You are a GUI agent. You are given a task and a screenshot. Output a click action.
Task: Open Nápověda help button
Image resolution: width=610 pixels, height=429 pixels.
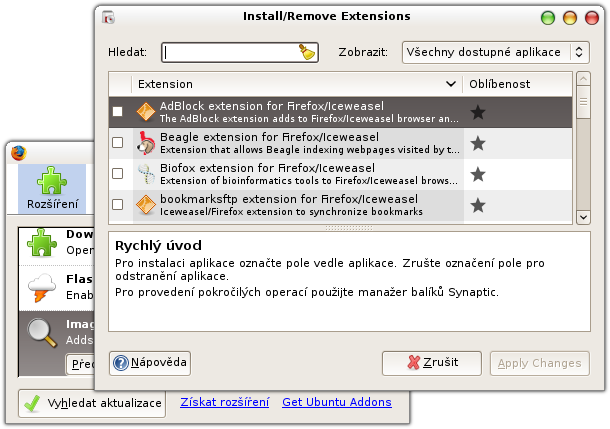[150, 363]
